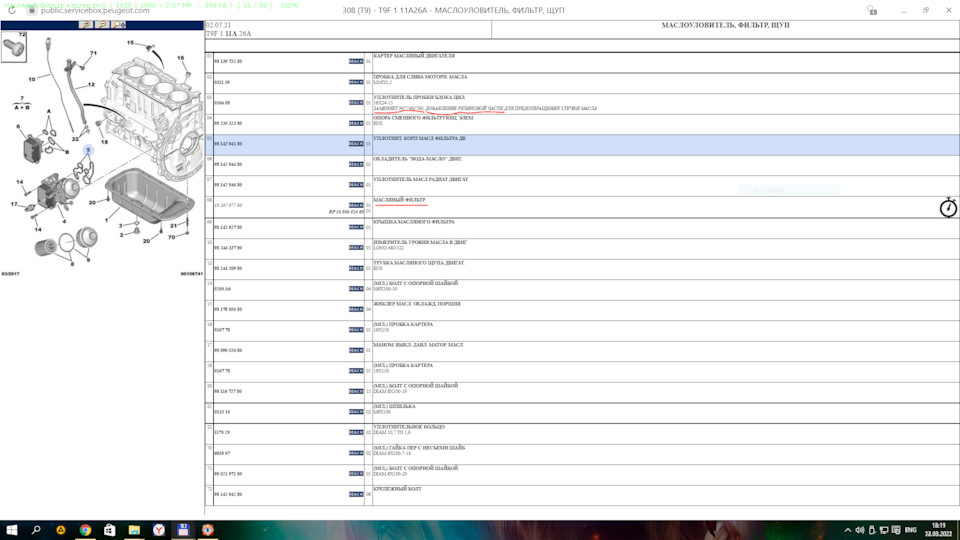This screenshot has height=540, width=960.
Task: Click REACH badge for КРЫШКА МАСЛЯНОГО ФИЛЬТРА
Action: tap(356, 227)
